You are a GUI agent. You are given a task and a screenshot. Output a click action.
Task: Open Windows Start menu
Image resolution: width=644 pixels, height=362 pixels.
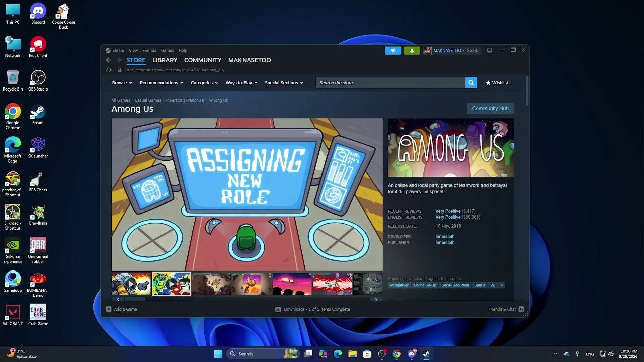(218, 354)
